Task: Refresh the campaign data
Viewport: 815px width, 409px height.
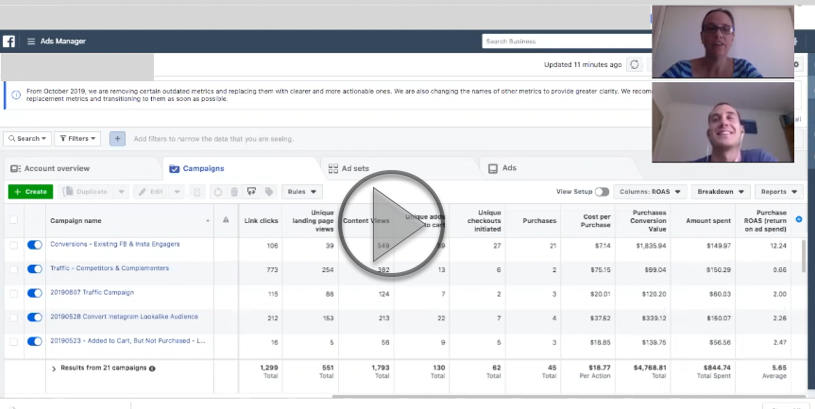Action: 634,65
